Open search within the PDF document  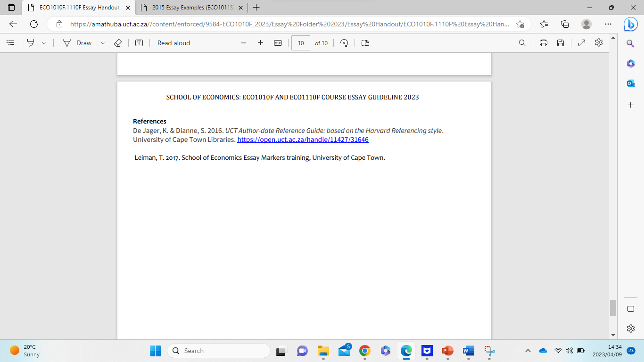pyautogui.click(x=522, y=43)
